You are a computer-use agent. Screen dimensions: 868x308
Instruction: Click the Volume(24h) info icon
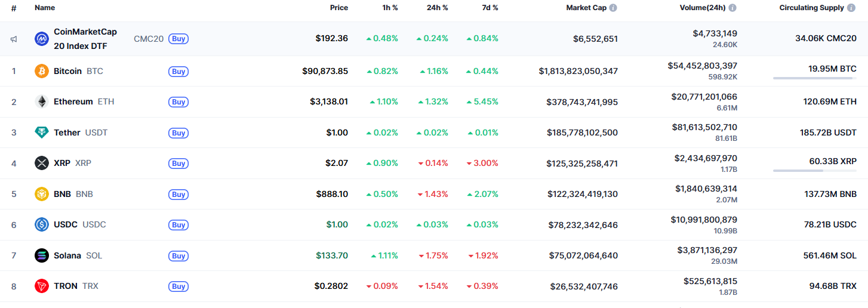tap(732, 8)
